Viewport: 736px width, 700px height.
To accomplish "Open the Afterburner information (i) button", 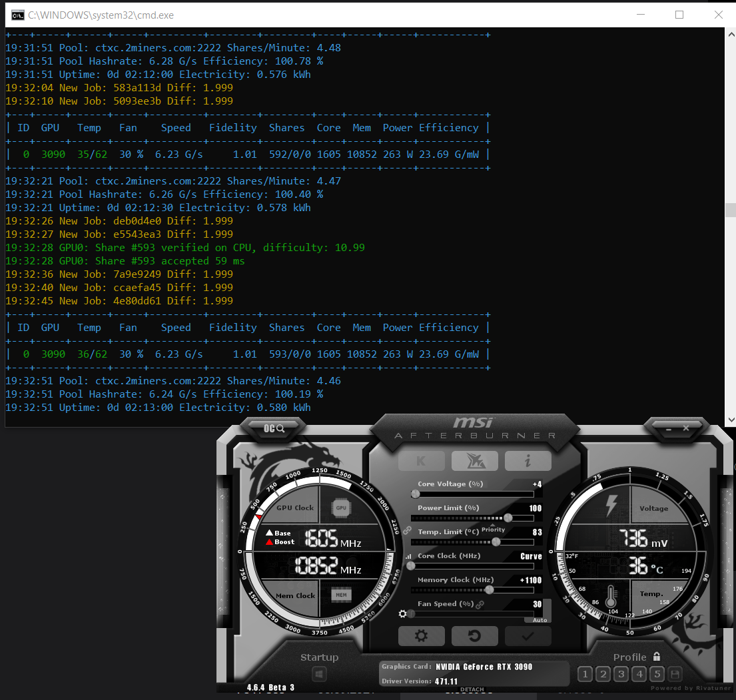I will (x=528, y=461).
